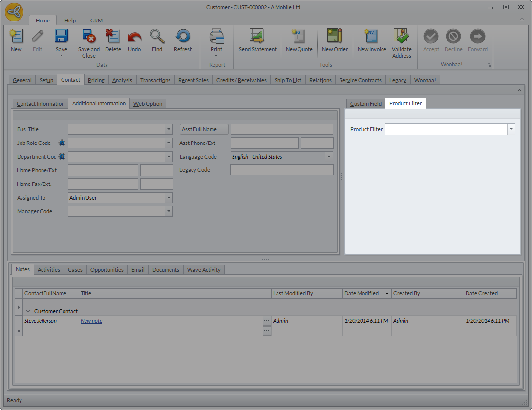The height and width of the screenshot is (410, 532).
Task: Click the New Order ribbon icon
Action: click(335, 37)
